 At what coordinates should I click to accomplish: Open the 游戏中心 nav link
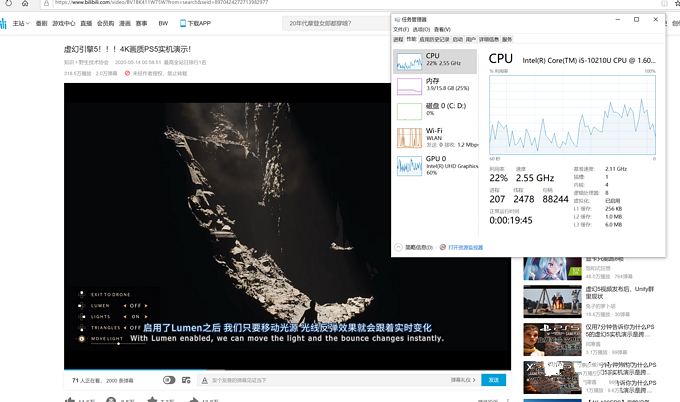64,23
